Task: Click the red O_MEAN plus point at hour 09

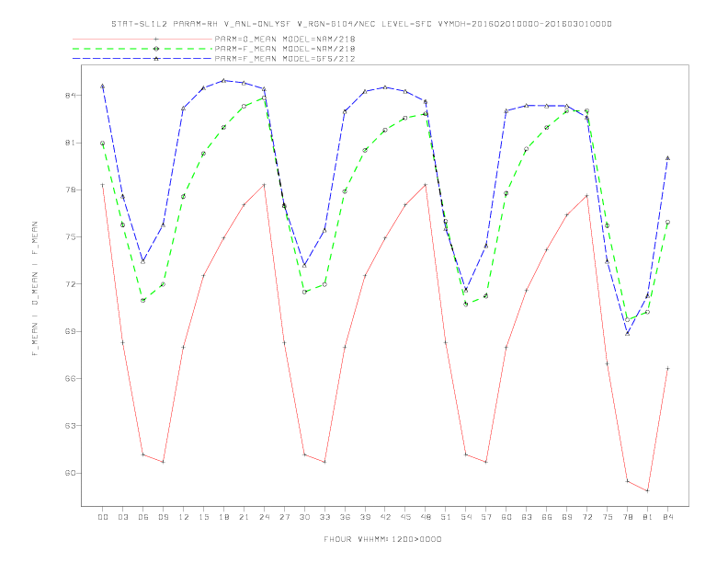Action: [163, 462]
